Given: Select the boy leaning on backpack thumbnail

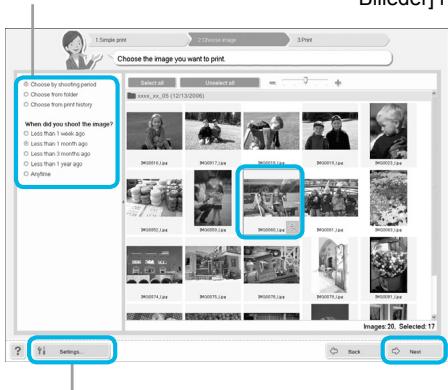Looking at the screenshot, I should pos(271,131).
